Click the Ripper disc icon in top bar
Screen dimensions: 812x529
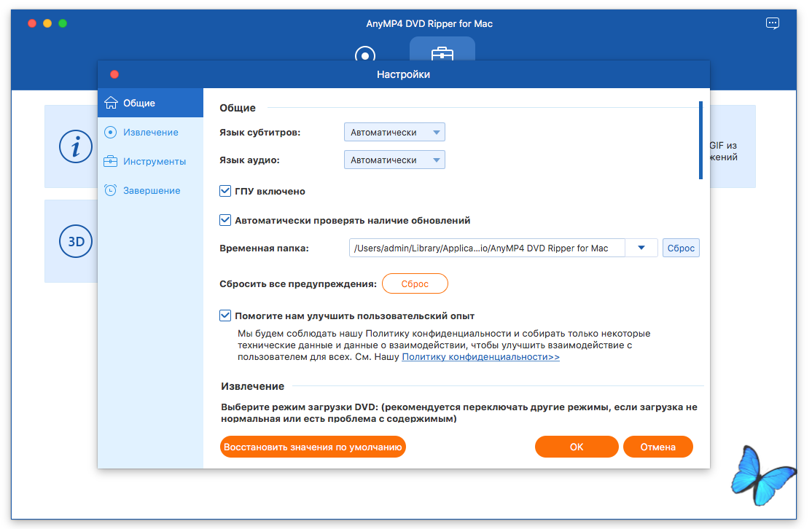click(364, 55)
